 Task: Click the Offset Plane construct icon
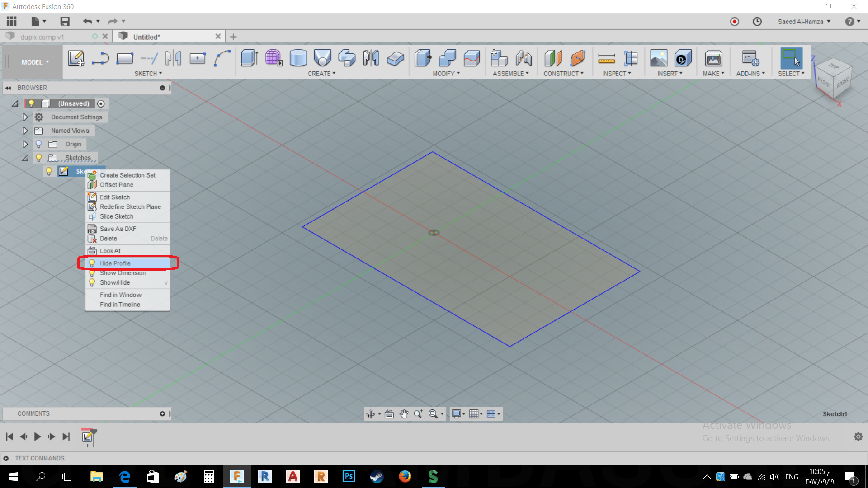(553, 58)
